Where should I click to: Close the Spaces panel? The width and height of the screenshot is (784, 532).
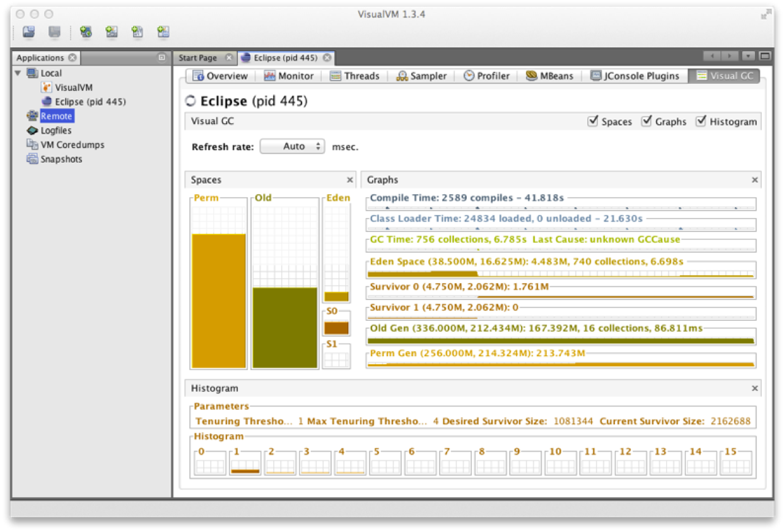tap(350, 180)
